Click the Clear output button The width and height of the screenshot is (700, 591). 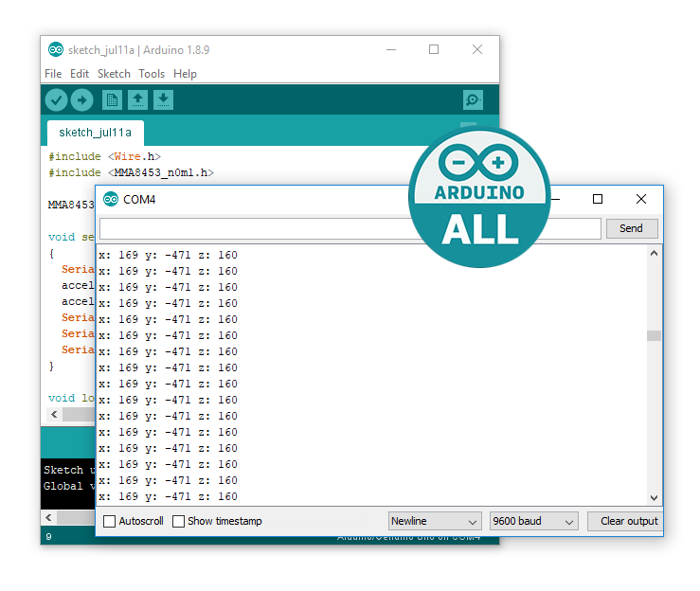tap(625, 521)
